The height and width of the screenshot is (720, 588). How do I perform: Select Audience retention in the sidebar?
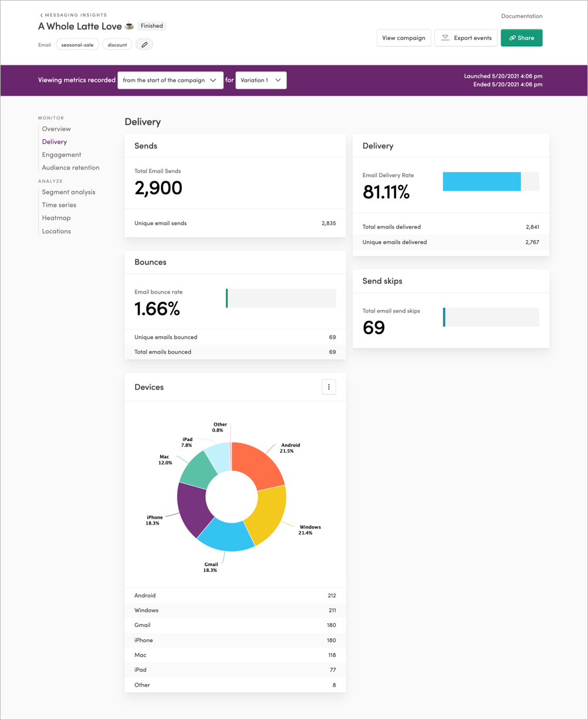click(70, 167)
